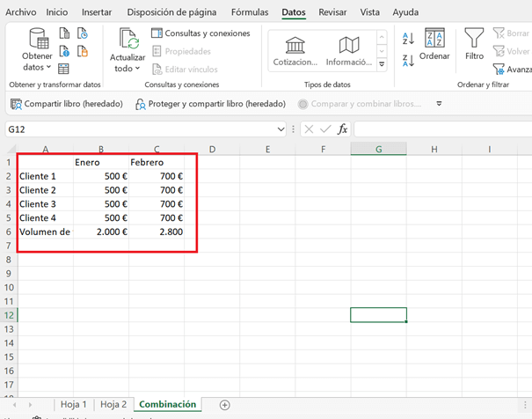Switch to sheet Hoja 1
Viewport: 532px width, 419px height.
73,404
